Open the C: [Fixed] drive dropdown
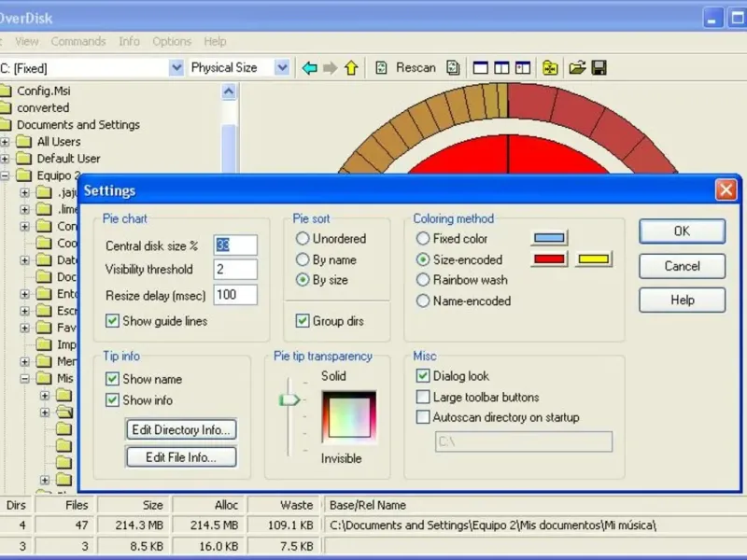 point(176,68)
